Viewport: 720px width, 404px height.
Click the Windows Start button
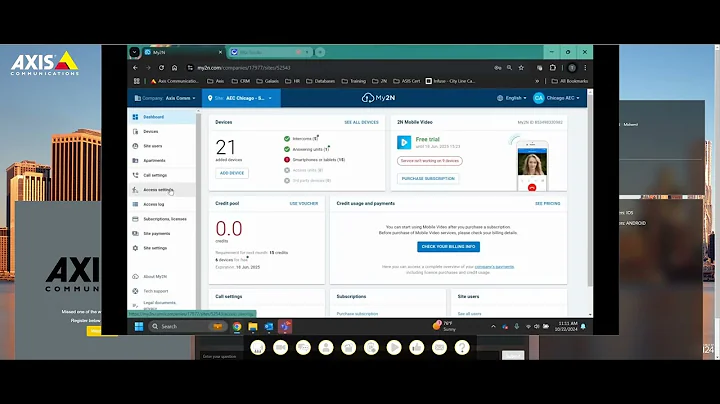(x=139, y=326)
